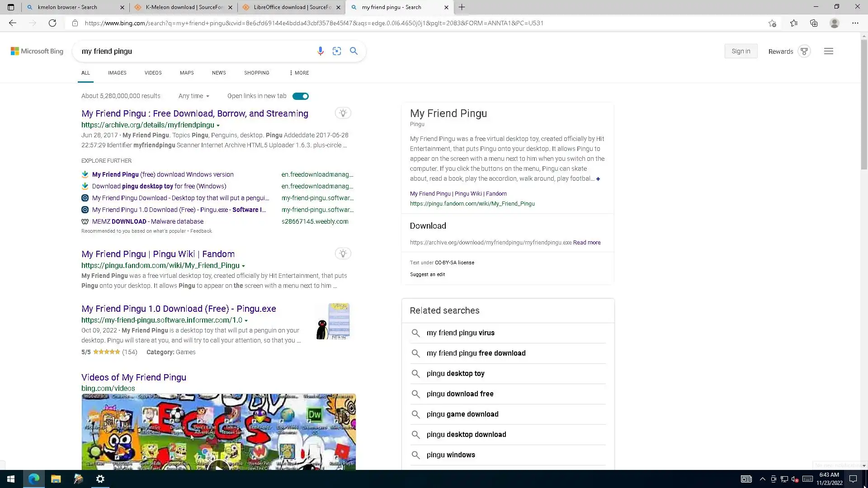Click the microphone voice search icon
Viewport: 868px width, 488px height.
point(320,51)
